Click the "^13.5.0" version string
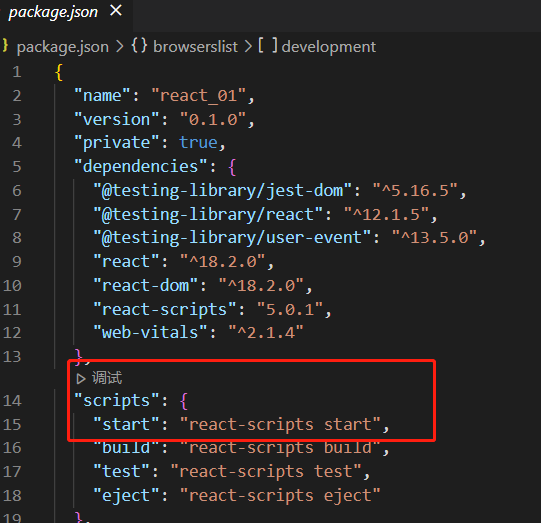Screen dimensions: 541x523 (x=435, y=238)
